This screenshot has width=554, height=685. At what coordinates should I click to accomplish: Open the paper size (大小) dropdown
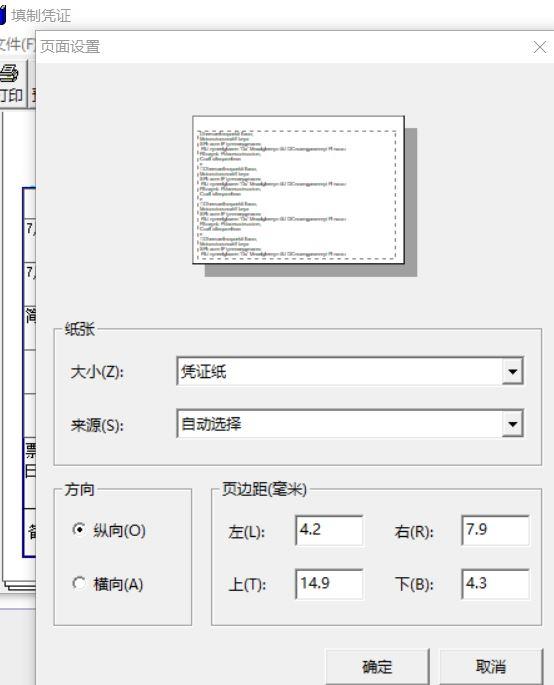[x=512, y=371]
